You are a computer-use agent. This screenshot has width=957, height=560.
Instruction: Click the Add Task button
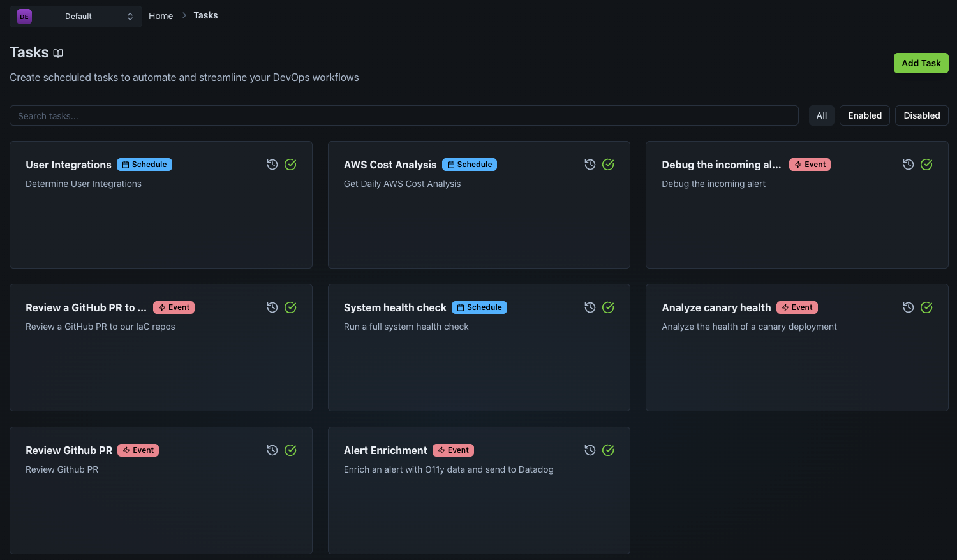click(x=921, y=63)
